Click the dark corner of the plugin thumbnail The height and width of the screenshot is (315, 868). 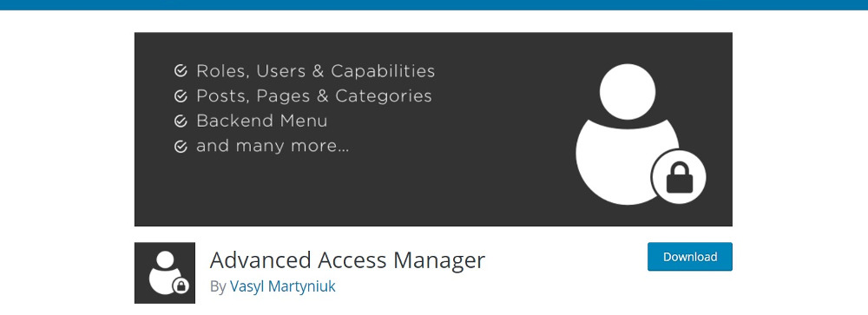pyautogui.click(x=141, y=249)
